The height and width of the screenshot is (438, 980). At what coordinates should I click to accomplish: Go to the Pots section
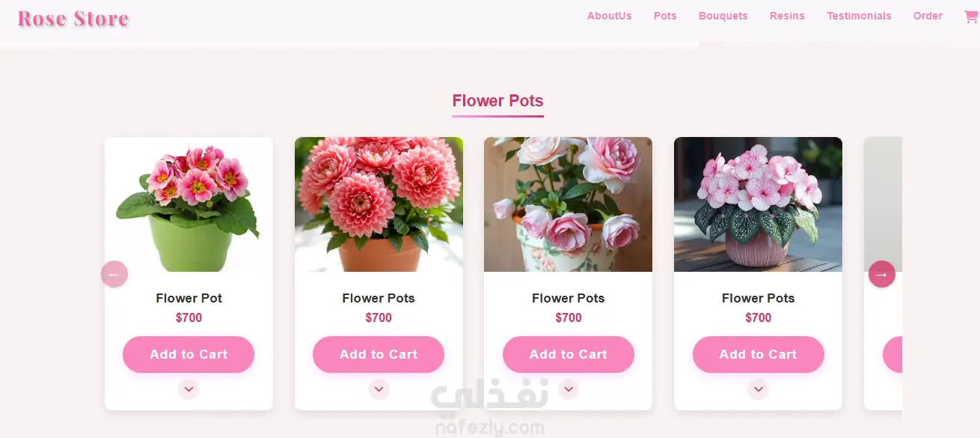[x=665, y=16]
